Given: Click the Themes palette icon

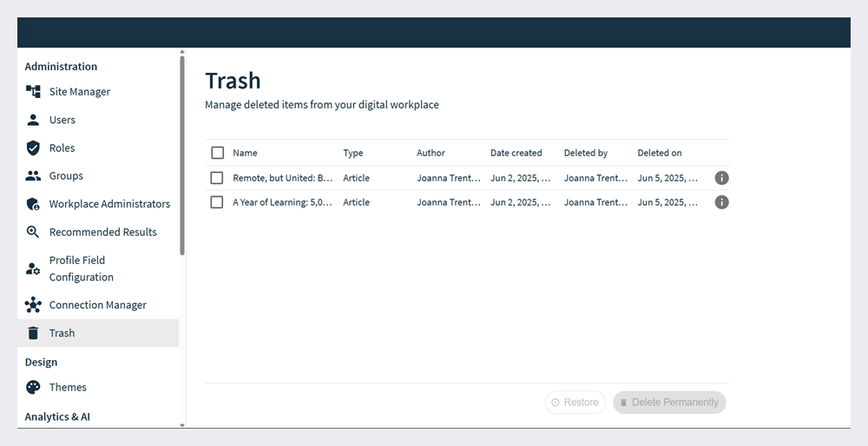Looking at the screenshot, I should click(x=33, y=387).
